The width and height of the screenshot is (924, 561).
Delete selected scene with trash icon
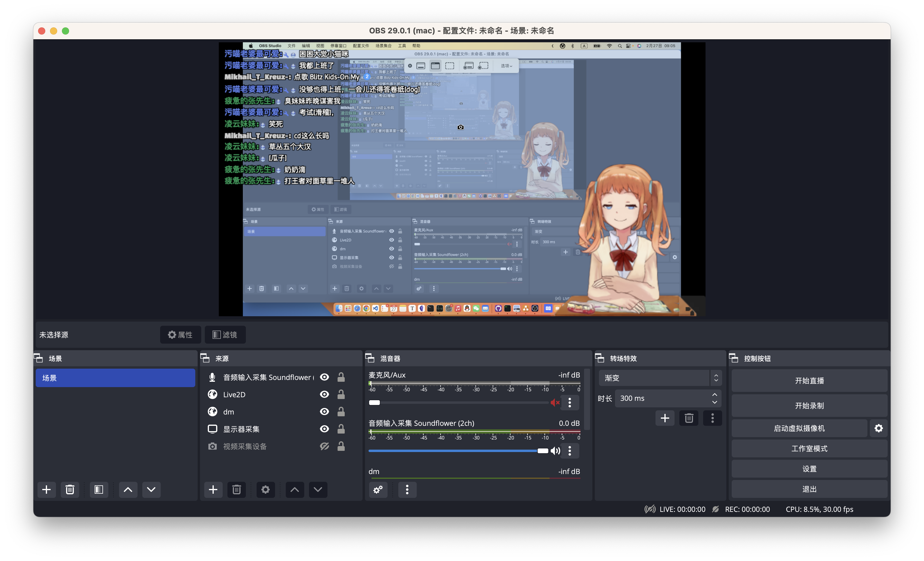[70, 489]
